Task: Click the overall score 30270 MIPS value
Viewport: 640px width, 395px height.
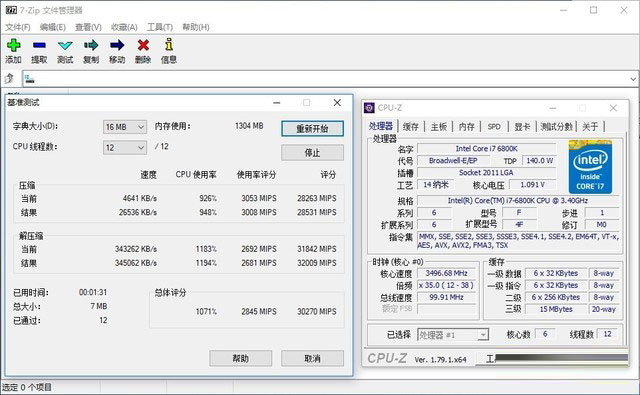Action: pyautogui.click(x=317, y=311)
